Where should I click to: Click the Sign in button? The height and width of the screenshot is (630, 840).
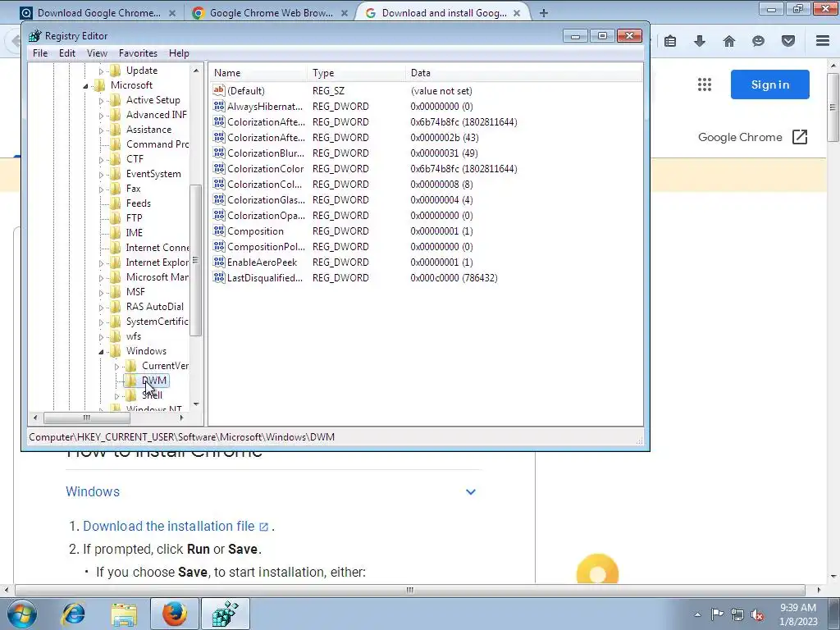(x=769, y=84)
